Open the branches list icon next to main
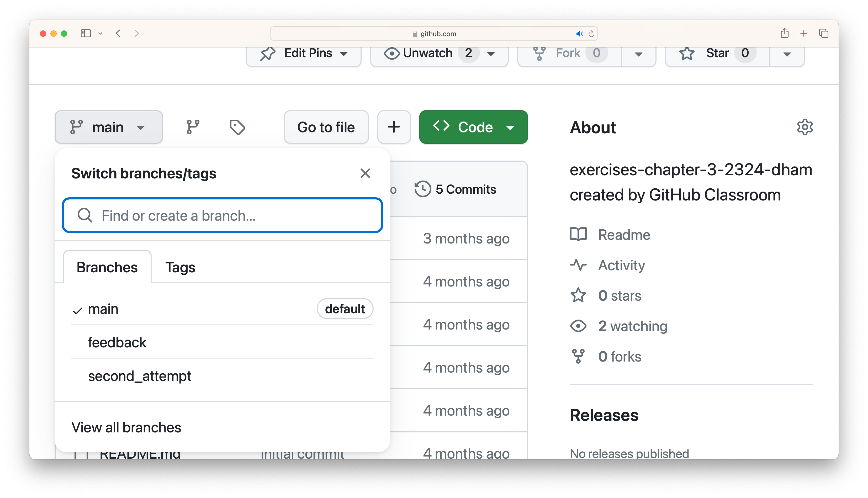 tap(193, 127)
